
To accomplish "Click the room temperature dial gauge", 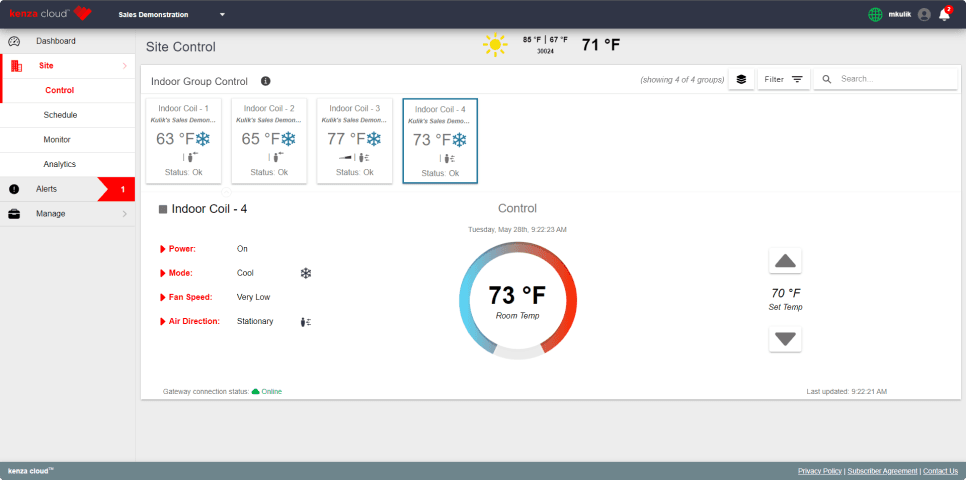I will point(517,300).
